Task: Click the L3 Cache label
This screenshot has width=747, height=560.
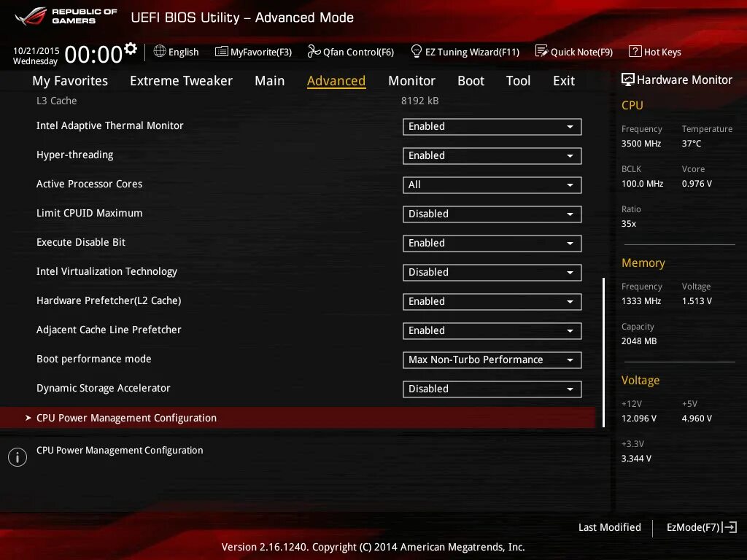Action: 57,101
